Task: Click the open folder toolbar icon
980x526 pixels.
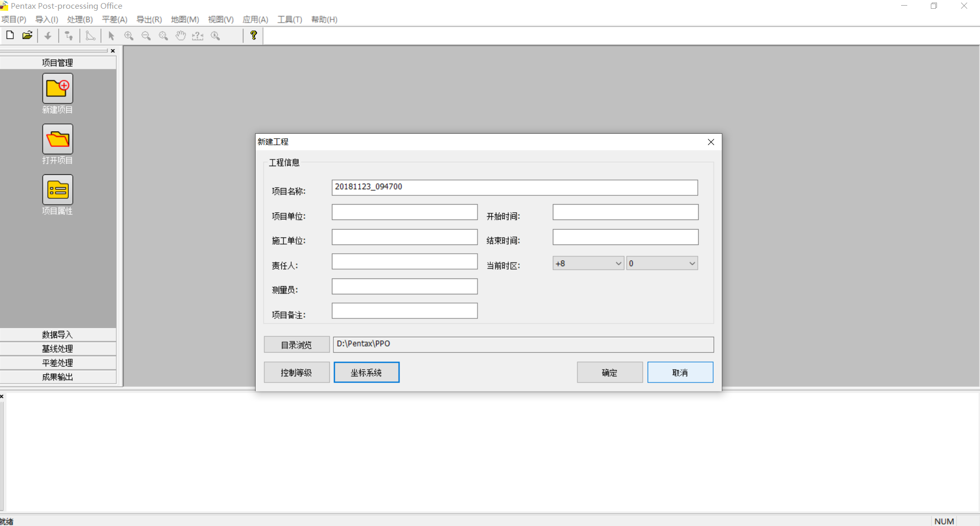Action: (27, 35)
